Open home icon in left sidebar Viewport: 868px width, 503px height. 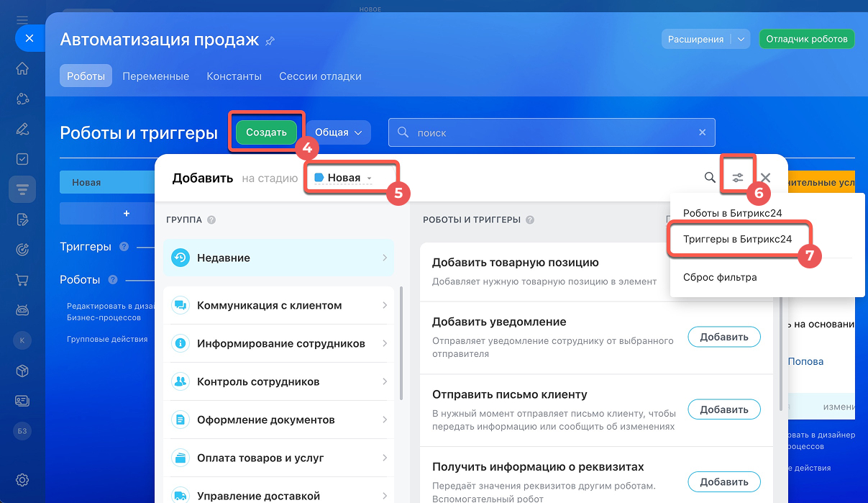(x=22, y=69)
